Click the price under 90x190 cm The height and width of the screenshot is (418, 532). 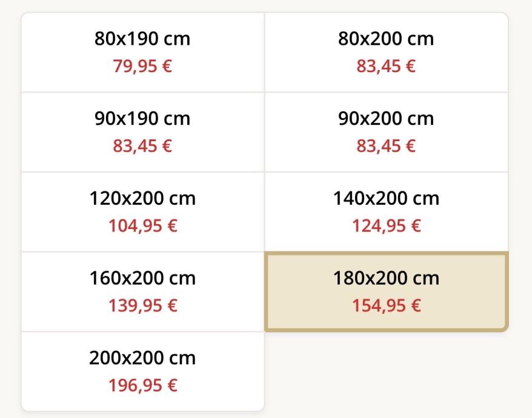coord(142,146)
